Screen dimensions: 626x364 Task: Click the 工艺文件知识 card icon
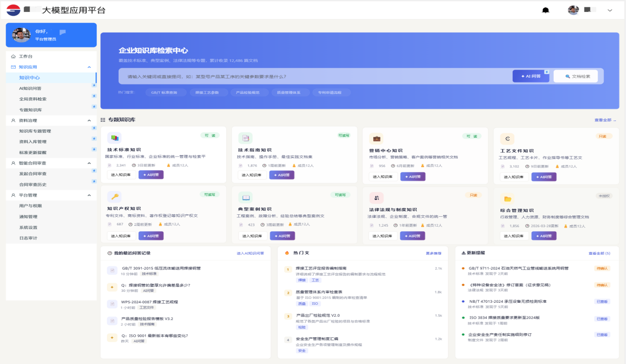[507, 139]
